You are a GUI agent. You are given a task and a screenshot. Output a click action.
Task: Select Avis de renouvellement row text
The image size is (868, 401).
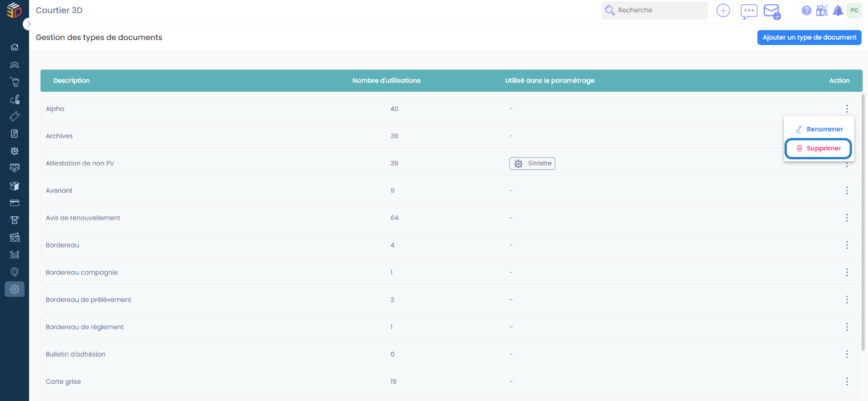pos(83,217)
